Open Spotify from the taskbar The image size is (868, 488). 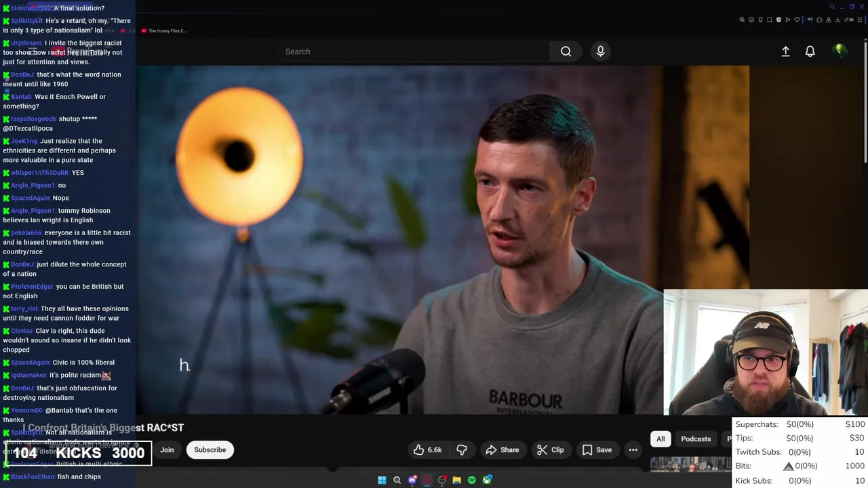click(x=472, y=480)
